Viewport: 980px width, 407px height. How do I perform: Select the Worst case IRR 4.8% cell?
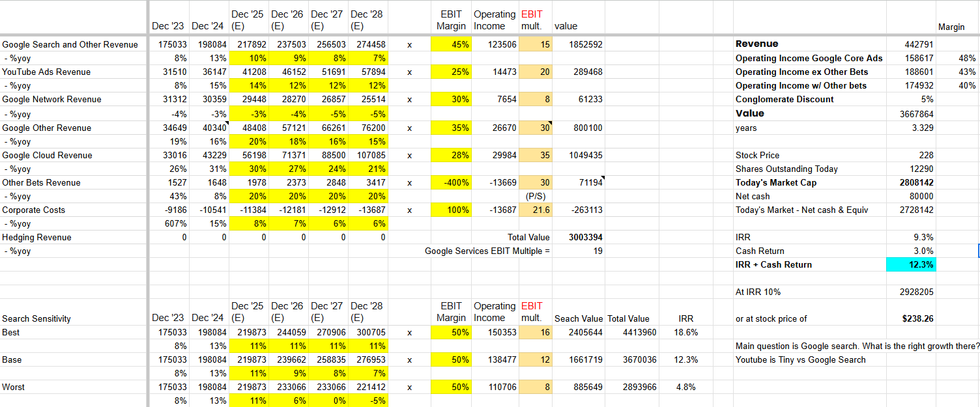click(685, 387)
